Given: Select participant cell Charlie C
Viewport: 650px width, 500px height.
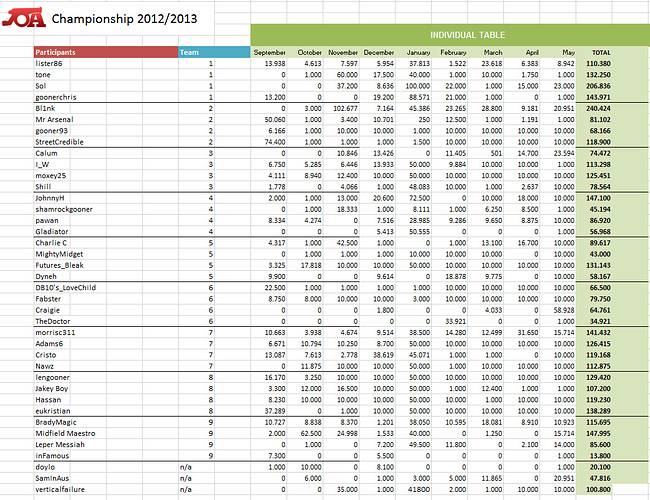Looking at the screenshot, I should pos(51,243).
